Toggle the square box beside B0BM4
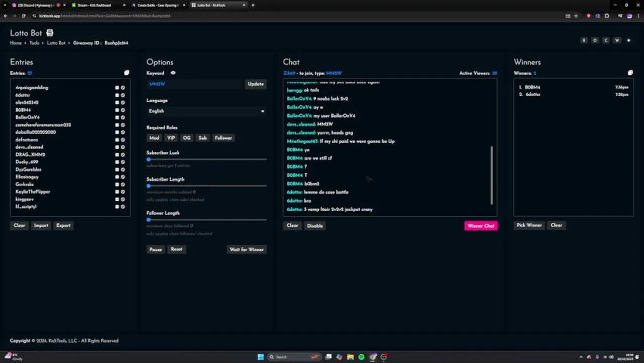The image size is (644, 363). [x=117, y=109]
